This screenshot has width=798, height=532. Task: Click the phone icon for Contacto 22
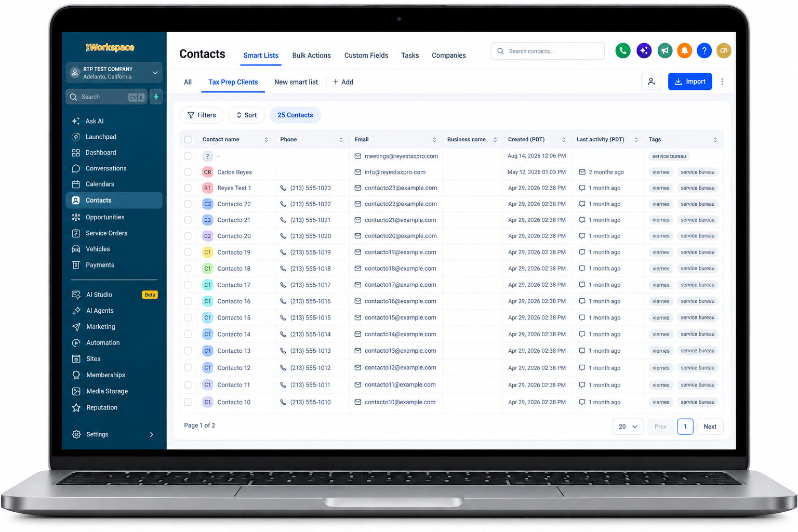point(283,204)
